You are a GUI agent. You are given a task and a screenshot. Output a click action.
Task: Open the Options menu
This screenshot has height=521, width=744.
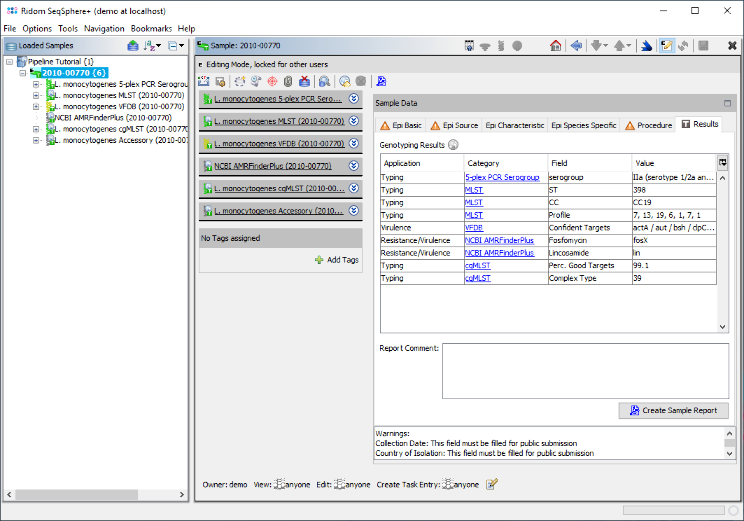tap(37, 28)
